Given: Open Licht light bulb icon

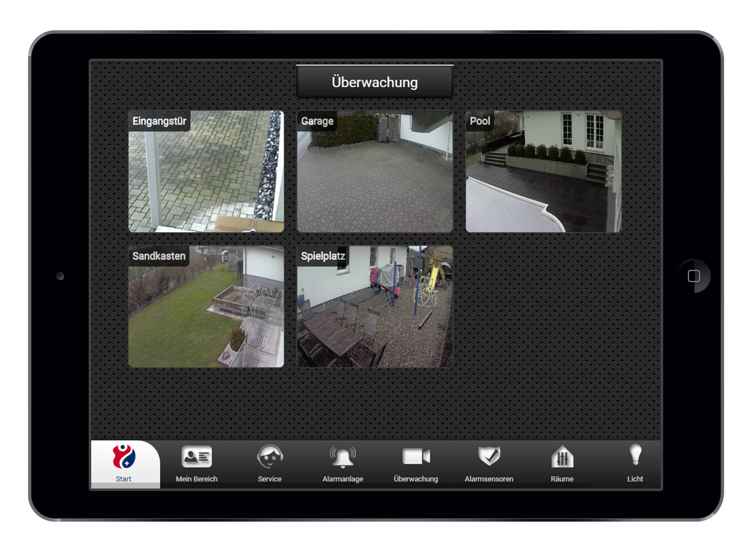Looking at the screenshot, I should (x=636, y=455).
